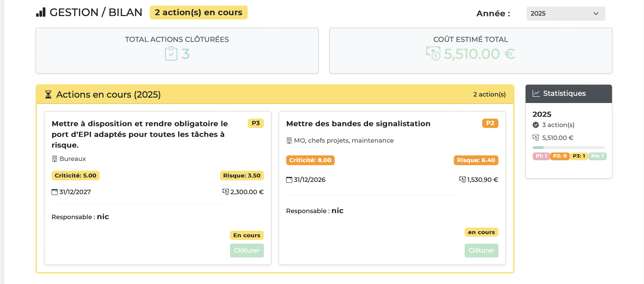Click the building icon next to MO, chefs projets
This screenshot has height=284, width=644.
tap(289, 140)
